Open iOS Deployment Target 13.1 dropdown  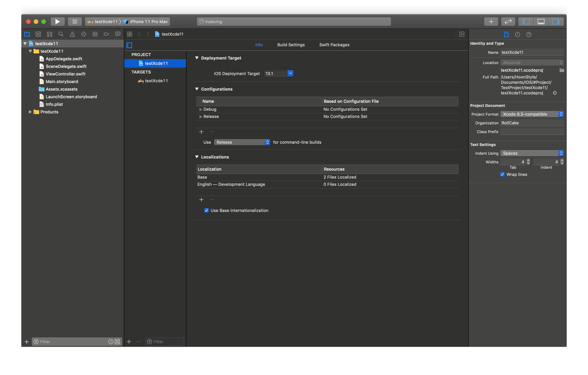click(290, 74)
